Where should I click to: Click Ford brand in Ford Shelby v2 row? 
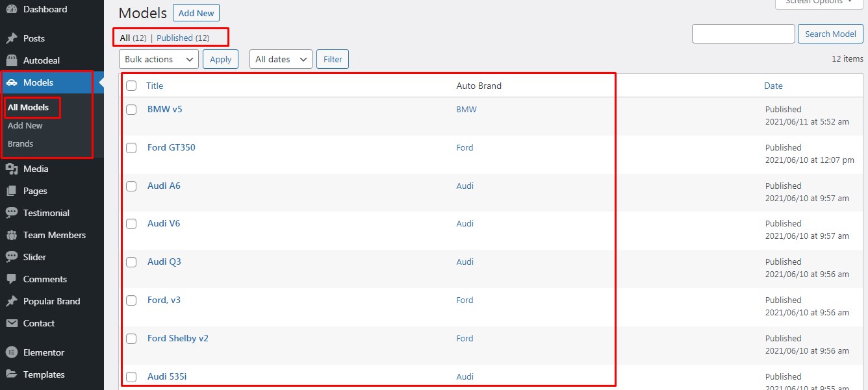[465, 338]
